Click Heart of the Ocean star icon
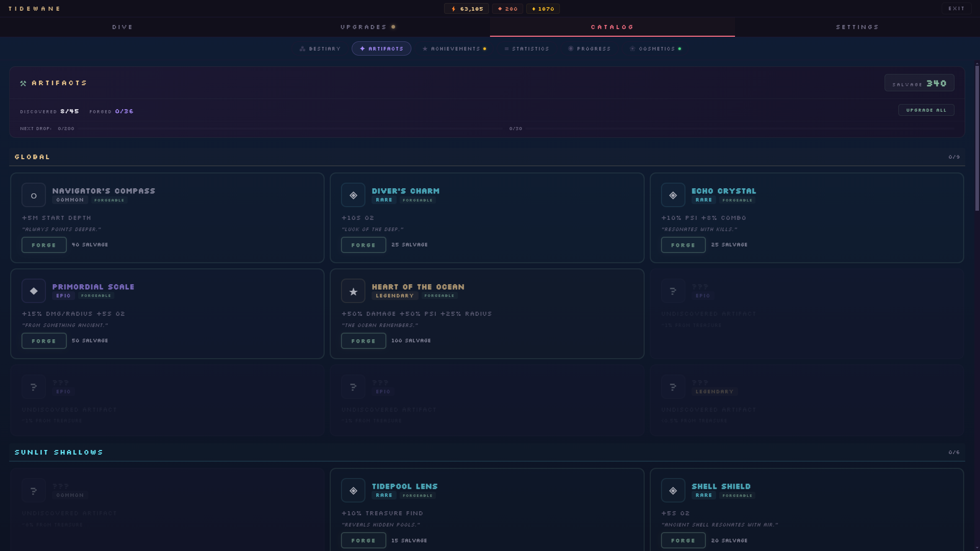The height and width of the screenshot is (551, 980). coord(353,291)
